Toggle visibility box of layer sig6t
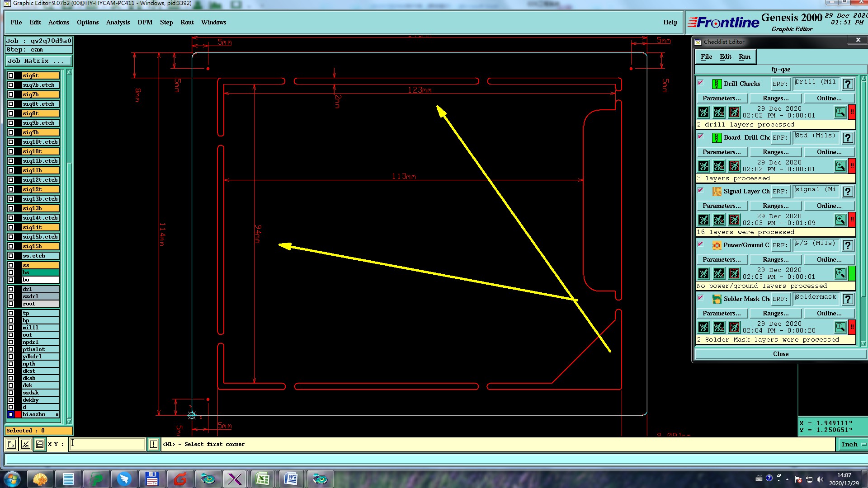Viewport: 868px width, 488px height. 11,75
